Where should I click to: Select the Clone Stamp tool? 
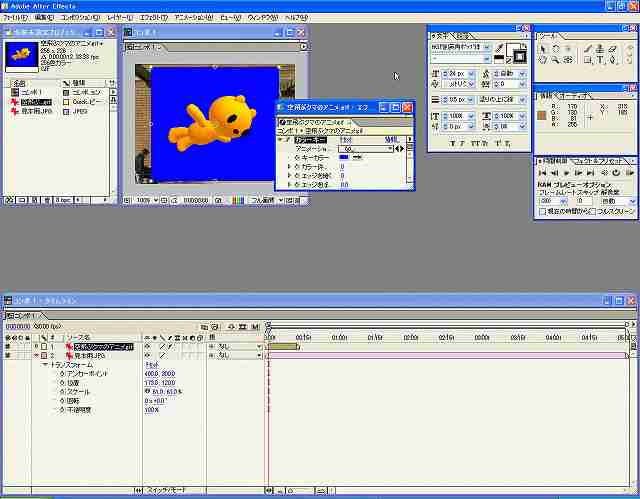(x=600, y=49)
